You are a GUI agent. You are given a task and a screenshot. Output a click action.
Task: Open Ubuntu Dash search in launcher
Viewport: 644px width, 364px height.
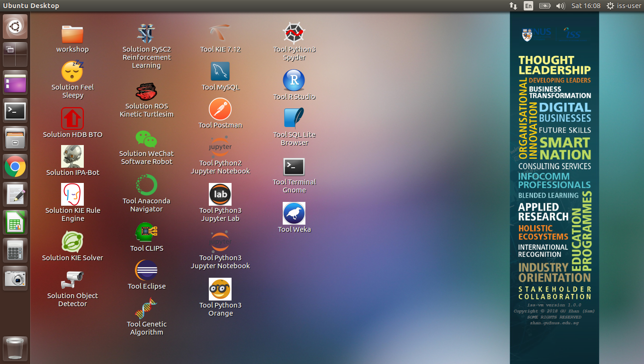point(15,27)
